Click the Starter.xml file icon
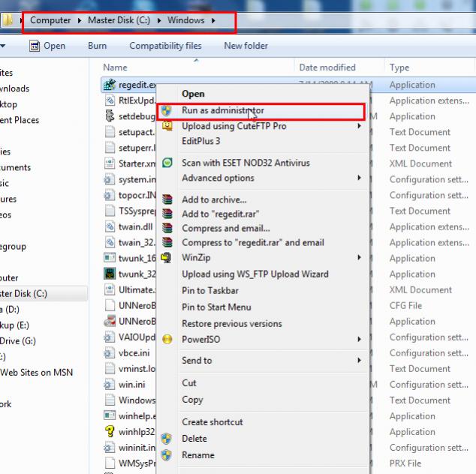The width and height of the screenshot is (476, 474). (x=110, y=163)
